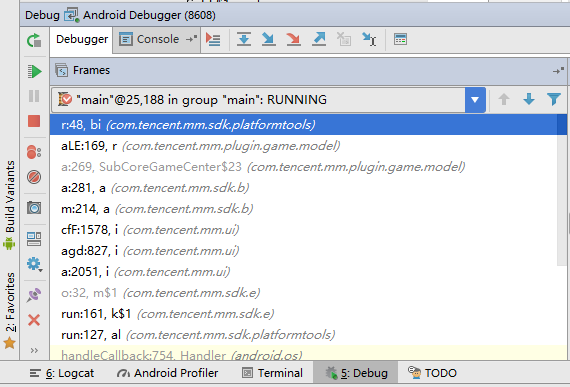Open View Breakpoints icon
The image size is (570, 387).
(34, 152)
